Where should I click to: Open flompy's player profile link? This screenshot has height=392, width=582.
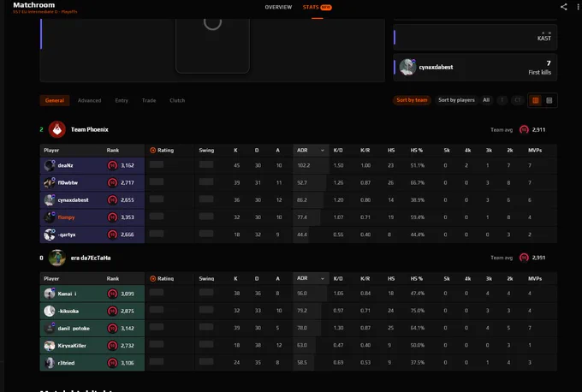[x=67, y=217]
